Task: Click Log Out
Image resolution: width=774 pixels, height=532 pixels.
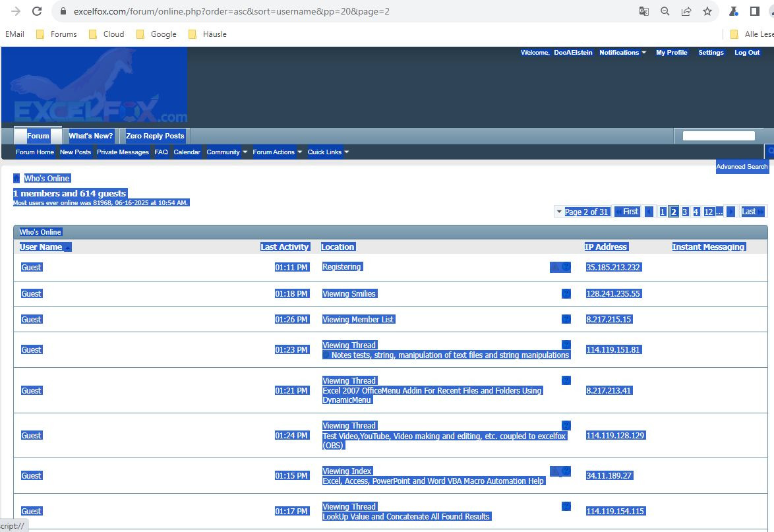Action: coord(747,52)
